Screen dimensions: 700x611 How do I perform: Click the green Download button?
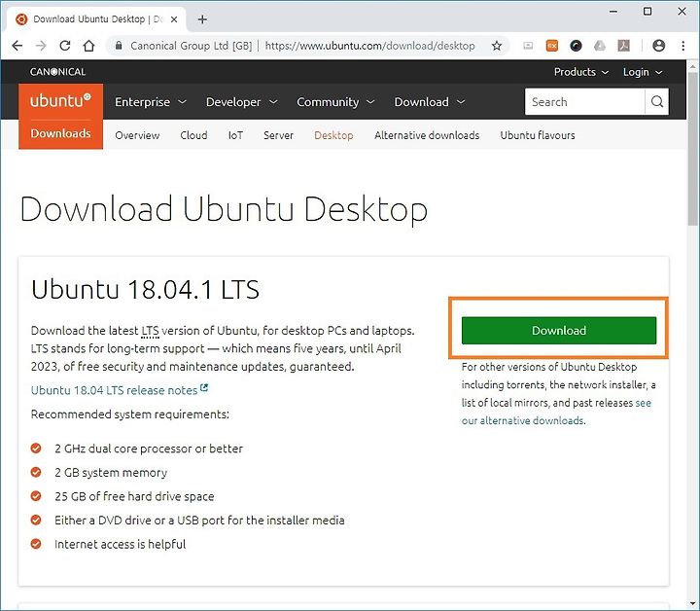pyautogui.click(x=559, y=331)
